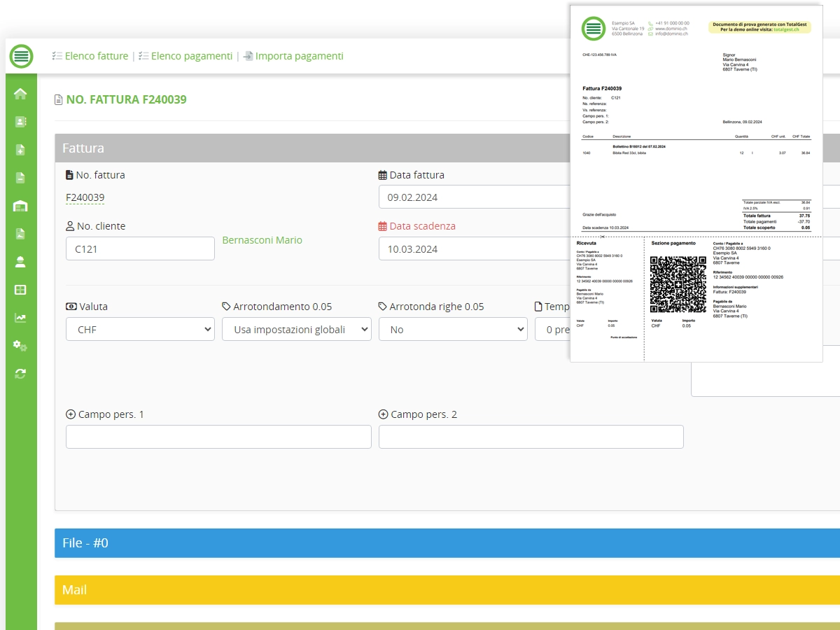This screenshot has width=840, height=630.
Task: Open the contacts address book sidebar icon
Action: tap(20, 122)
